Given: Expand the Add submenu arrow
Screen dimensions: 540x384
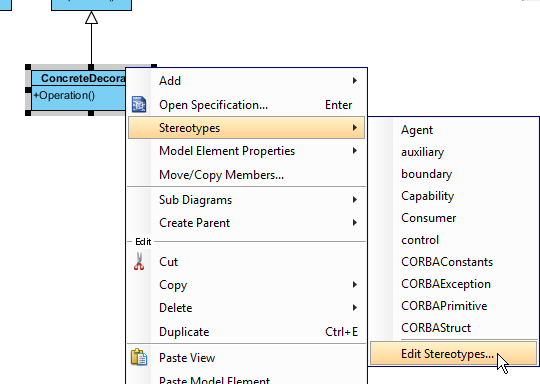Looking at the screenshot, I should point(355,81).
